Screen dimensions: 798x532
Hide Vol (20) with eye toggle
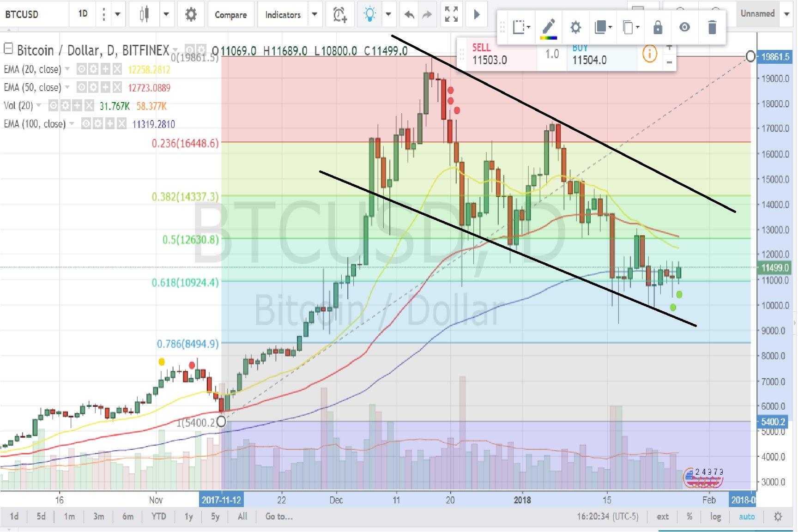click(x=54, y=106)
